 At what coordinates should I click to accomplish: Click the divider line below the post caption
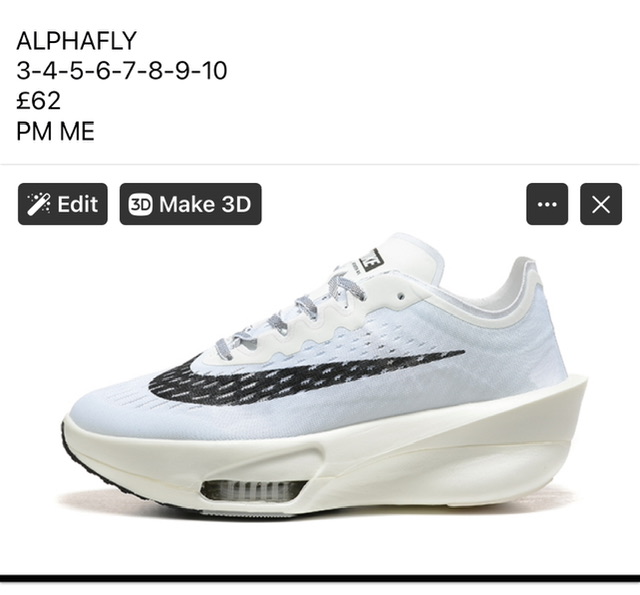coord(320,164)
